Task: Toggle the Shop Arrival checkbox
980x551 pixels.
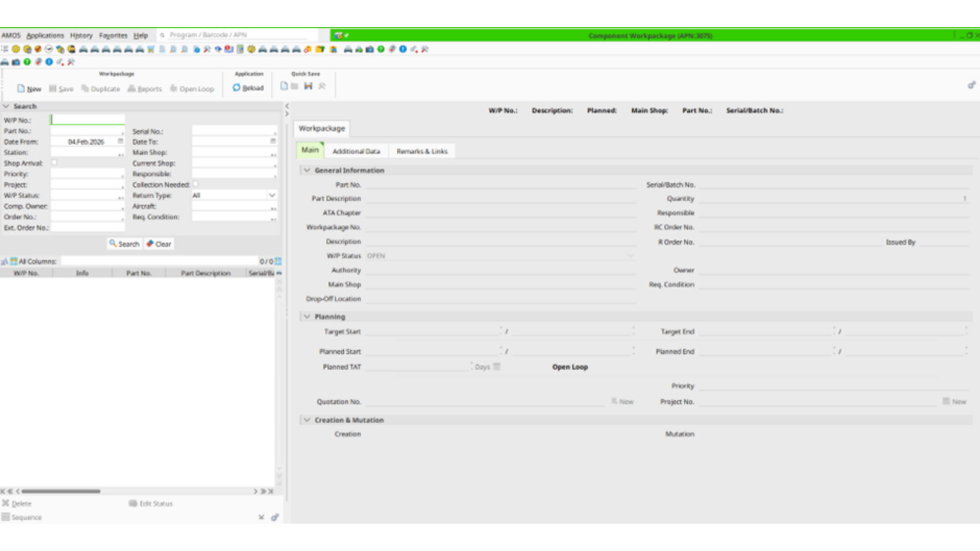Action: (x=54, y=163)
